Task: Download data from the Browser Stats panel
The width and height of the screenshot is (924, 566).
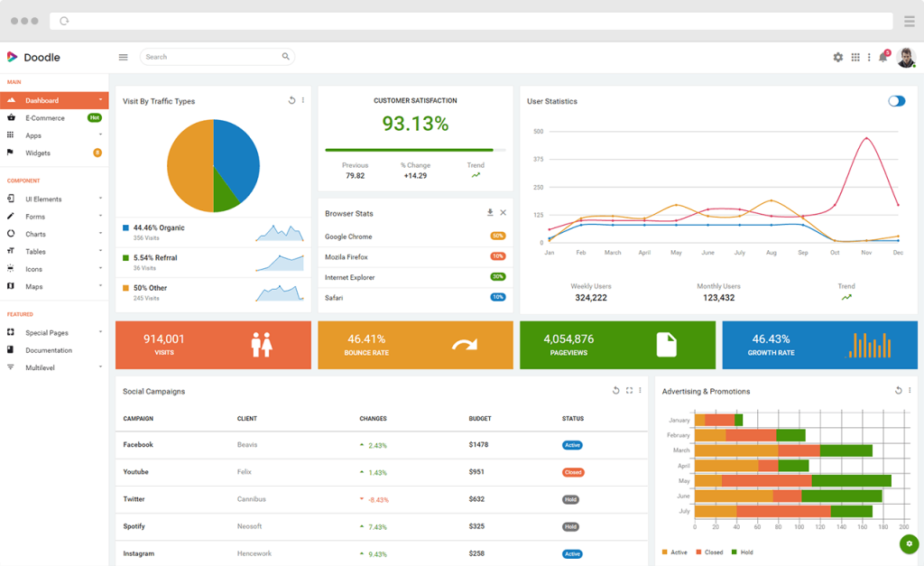Action: (491, 212)
